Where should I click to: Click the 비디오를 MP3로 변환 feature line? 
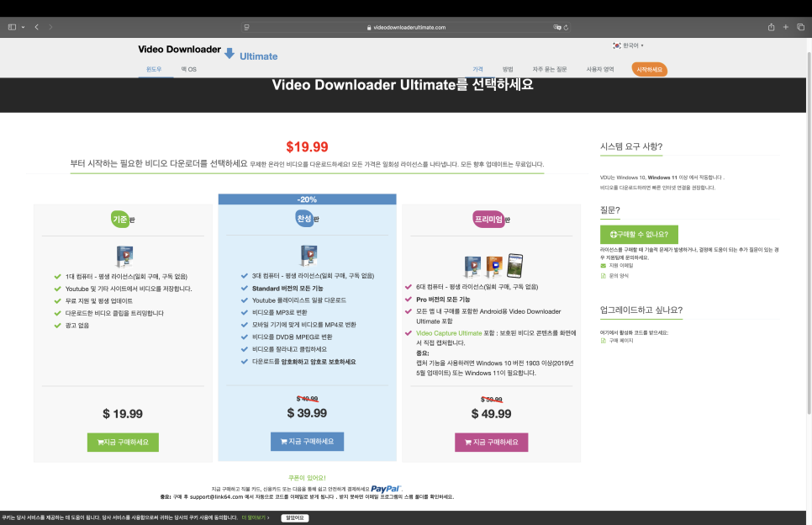point(280,312)
